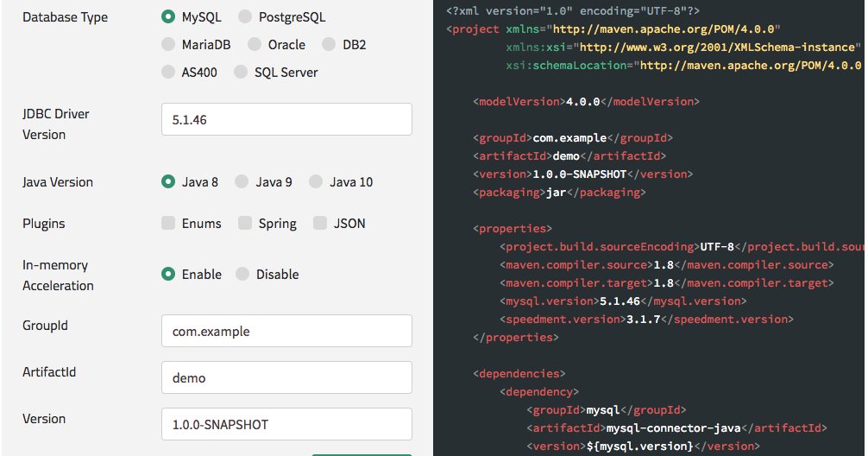Screen dimensions: 868x456
Task: Choose SQL Server database type
Action: click(x=240, y=72)
